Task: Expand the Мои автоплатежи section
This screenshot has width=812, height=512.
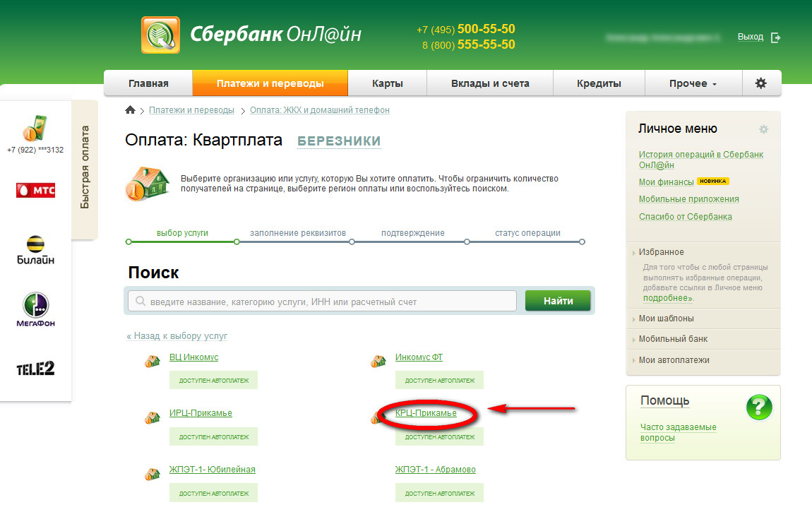Action: [674, 360]
